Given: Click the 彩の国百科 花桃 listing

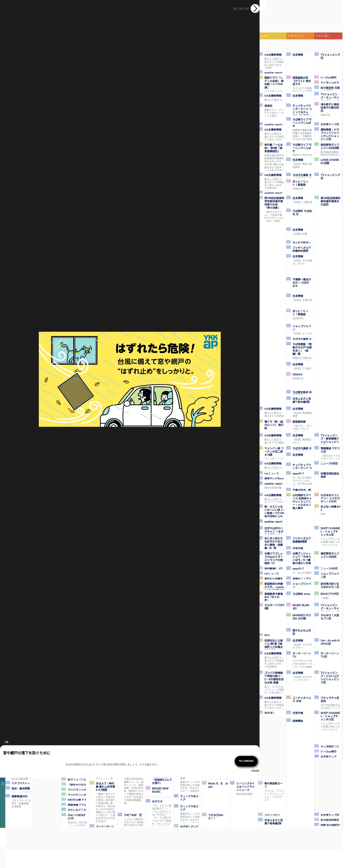Looking at the screenshot, I should pyautogui.click(x=330, y=88).
